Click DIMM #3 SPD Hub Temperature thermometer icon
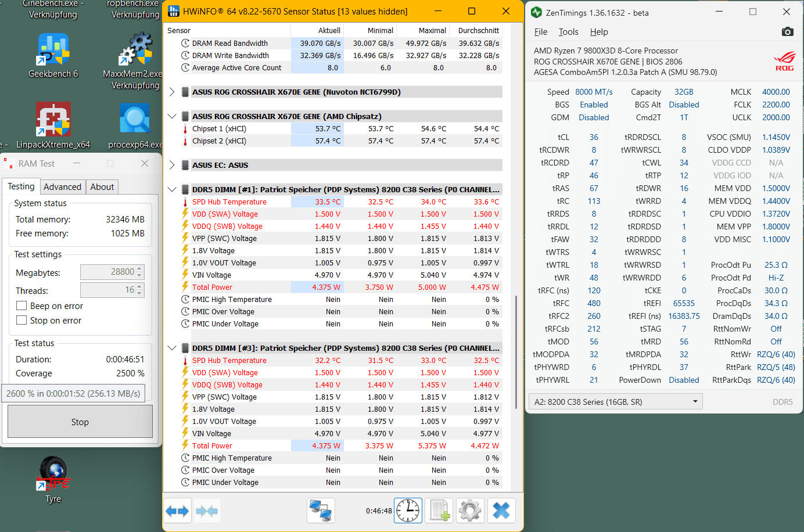This screenshot has width=804, height=532. [185, 360]
